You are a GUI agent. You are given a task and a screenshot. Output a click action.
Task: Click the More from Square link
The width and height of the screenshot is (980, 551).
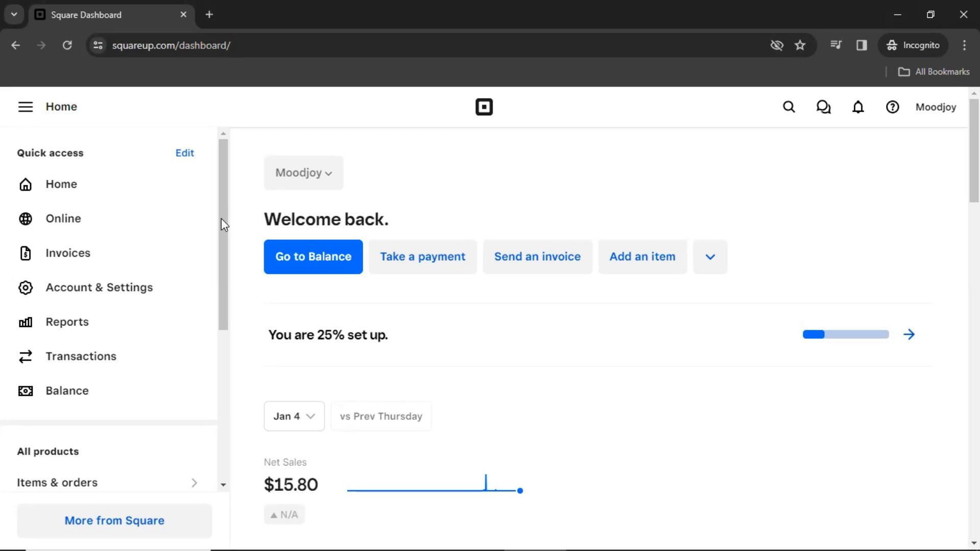pos(114,520)
